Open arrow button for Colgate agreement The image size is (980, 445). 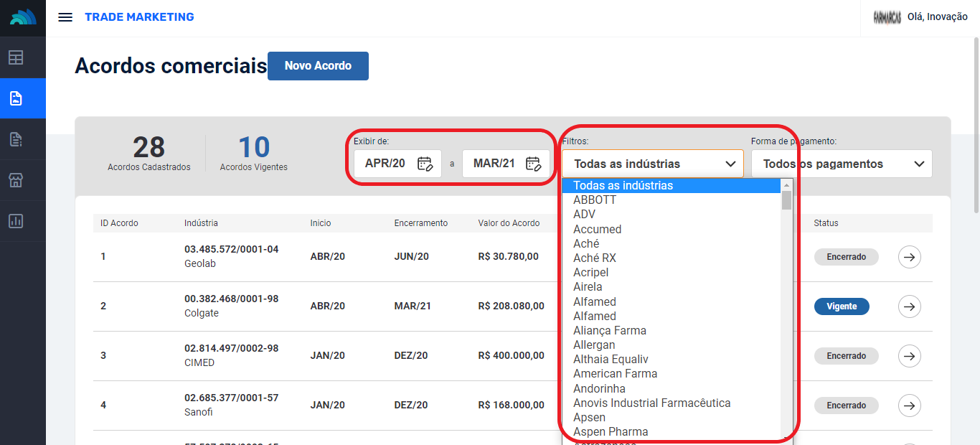click(x=910, y=306)
